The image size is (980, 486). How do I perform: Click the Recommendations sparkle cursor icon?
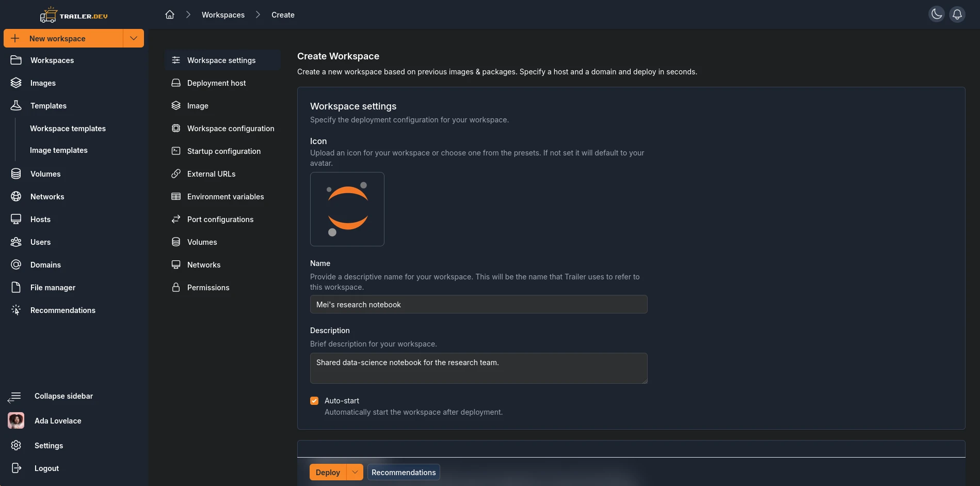tap(16, 310)
